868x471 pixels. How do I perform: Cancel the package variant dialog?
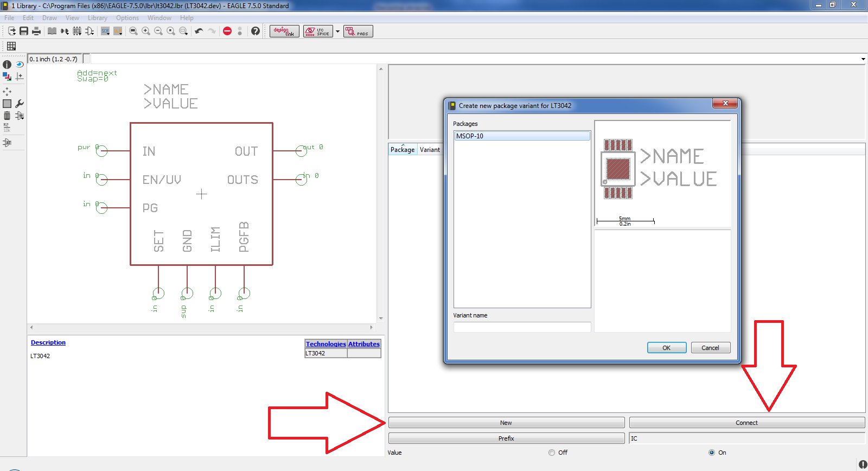pos(711,348)
